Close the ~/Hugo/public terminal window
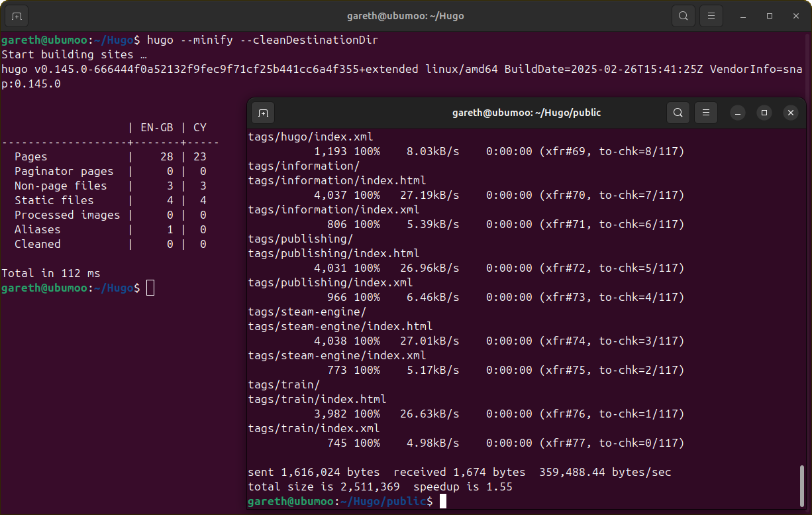 [x=790, y=113]
